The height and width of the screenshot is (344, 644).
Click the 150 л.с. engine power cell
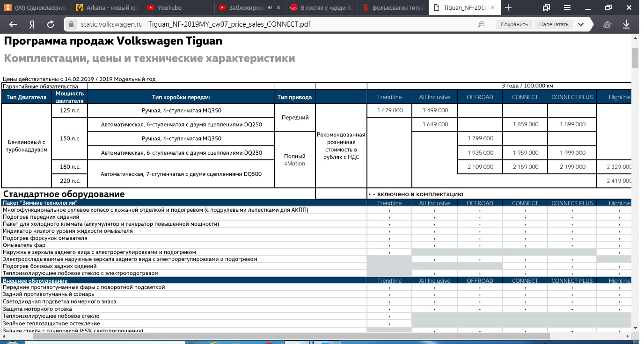click(x=70, y=139)
